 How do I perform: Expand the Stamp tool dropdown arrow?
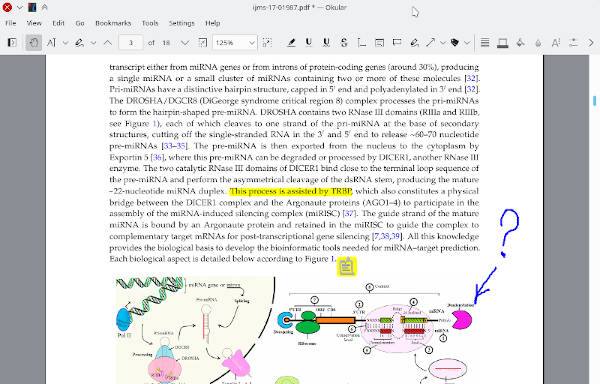467,42
